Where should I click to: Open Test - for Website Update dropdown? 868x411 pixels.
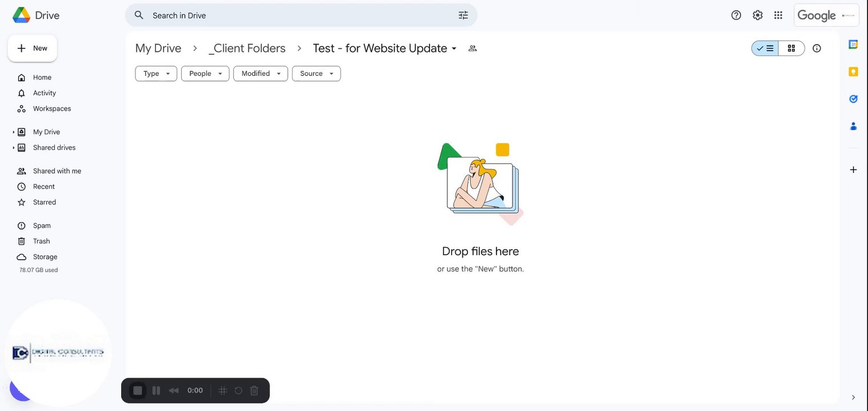[x=385, y=49]
